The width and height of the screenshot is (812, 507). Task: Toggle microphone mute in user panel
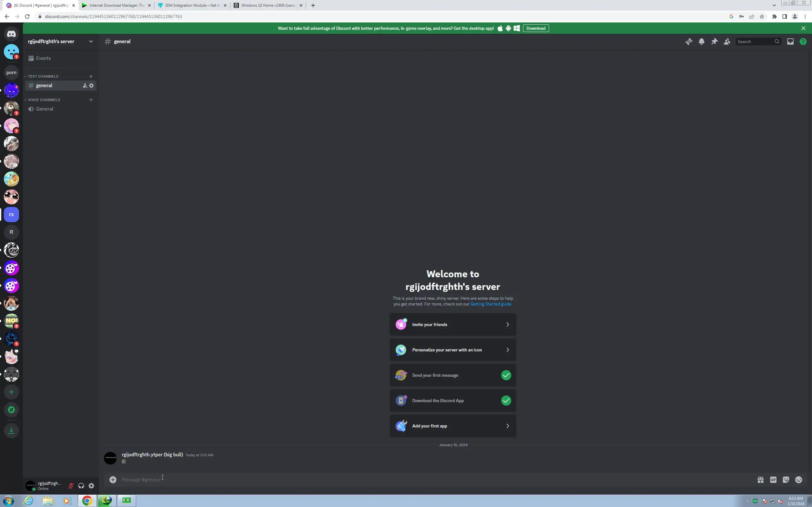coord(71,485)
